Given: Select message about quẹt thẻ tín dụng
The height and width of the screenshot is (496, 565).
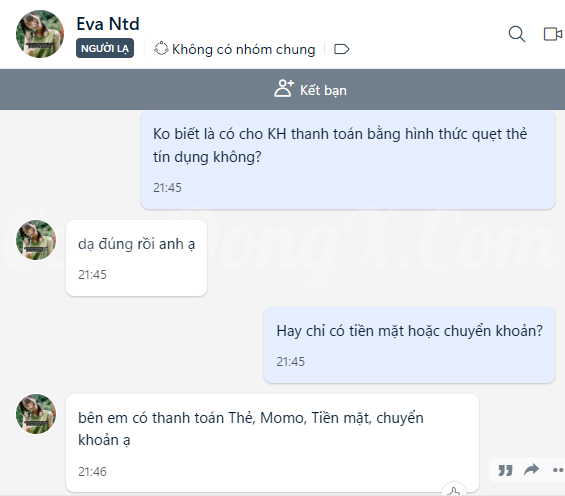Looking at the screenshot, I should coord(348,160).
